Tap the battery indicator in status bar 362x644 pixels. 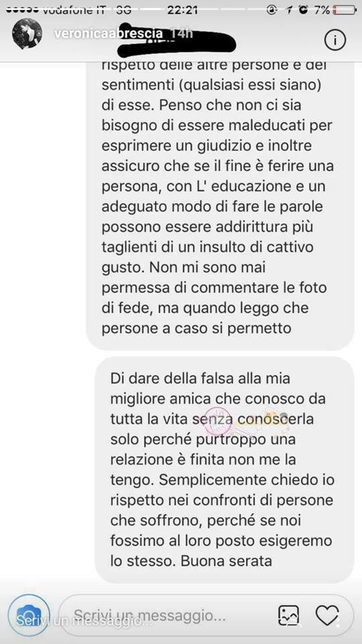click(343, 10)
